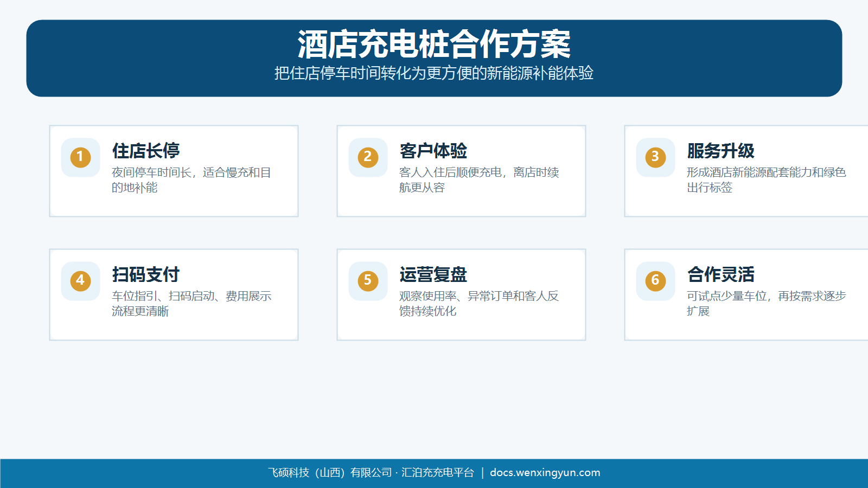
Task: Click the number 4 badge icon
Action: [80, 281]
